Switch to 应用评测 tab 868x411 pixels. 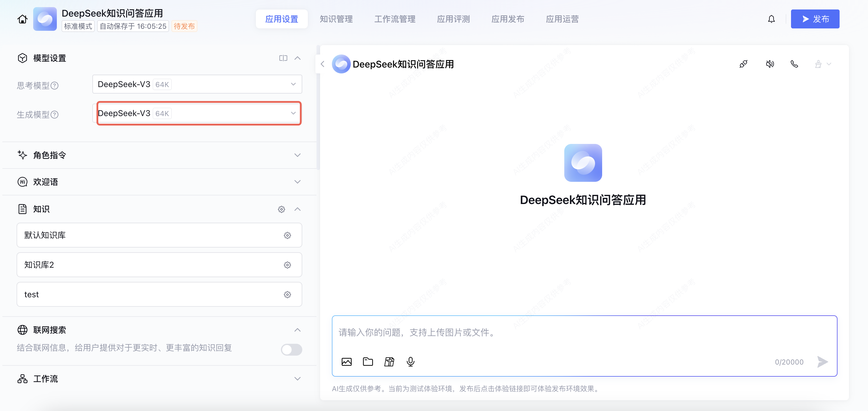(453, 19)
